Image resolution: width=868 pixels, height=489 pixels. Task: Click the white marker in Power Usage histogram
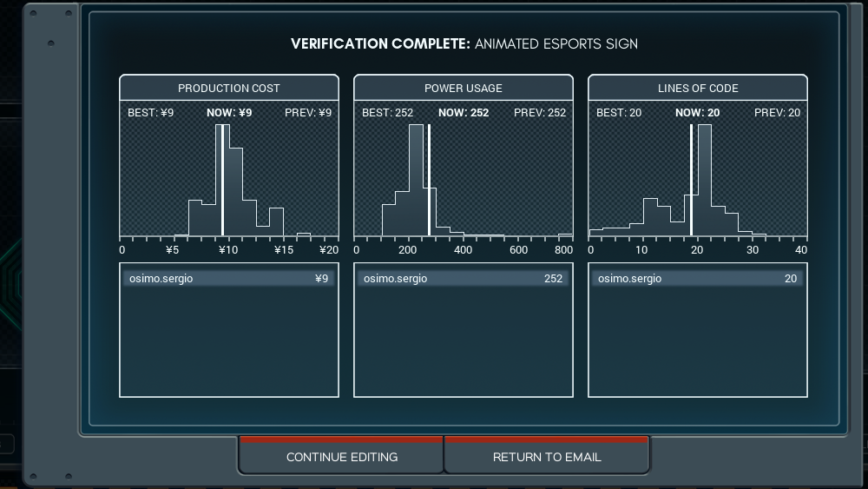429,181
